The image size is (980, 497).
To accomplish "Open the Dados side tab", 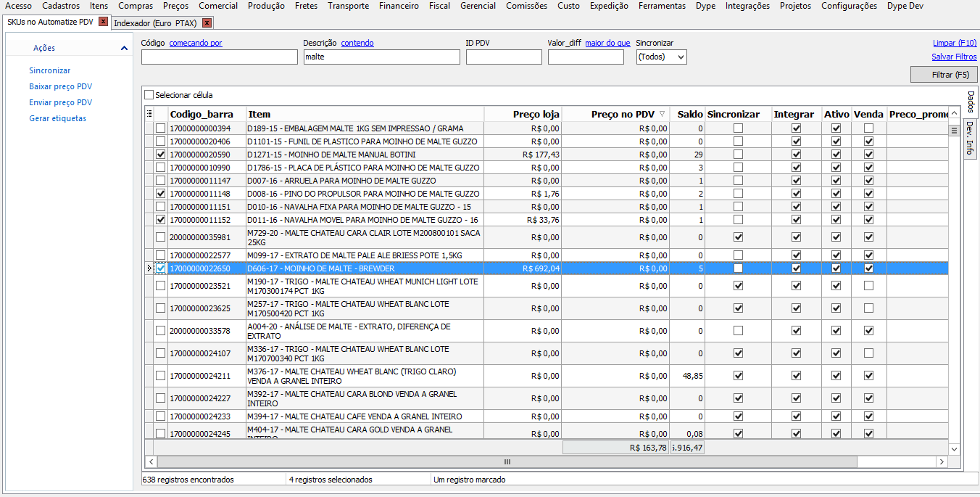I will (971, 103).
